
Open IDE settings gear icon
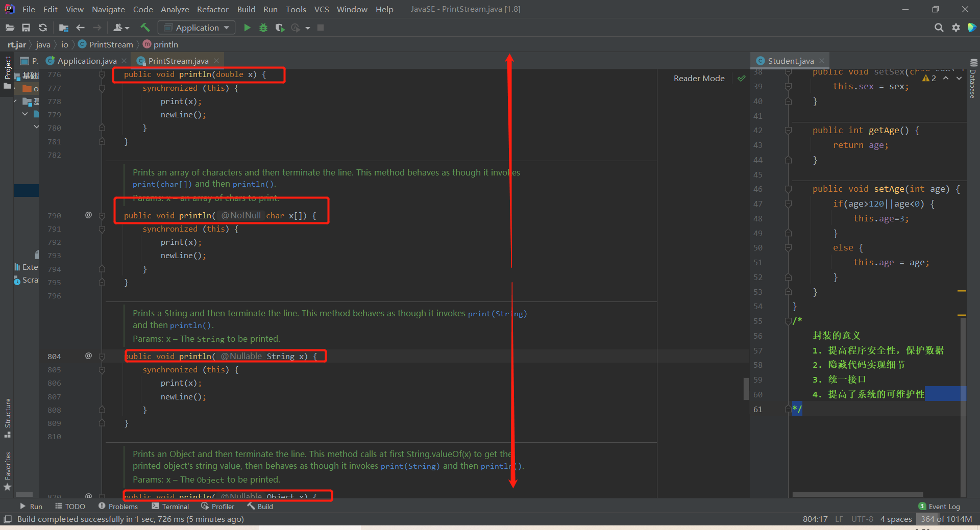tap(955, 28)
